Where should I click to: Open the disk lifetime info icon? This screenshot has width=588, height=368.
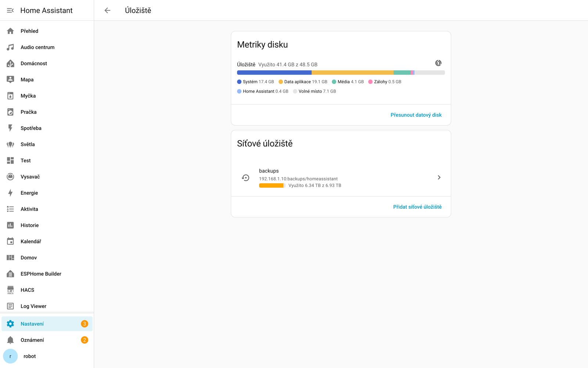(x=438, y=63)
